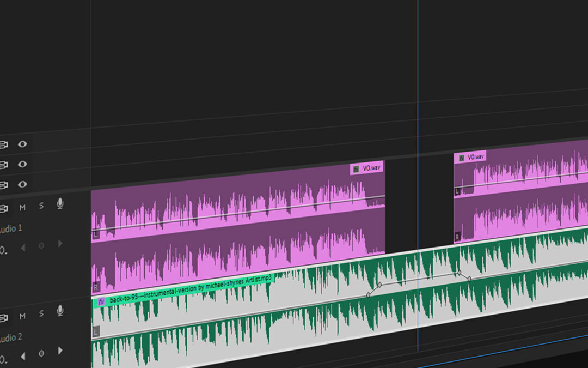Click the fx badge on second VO.wav clip
The image size is (588, 368).
point(461,158)
